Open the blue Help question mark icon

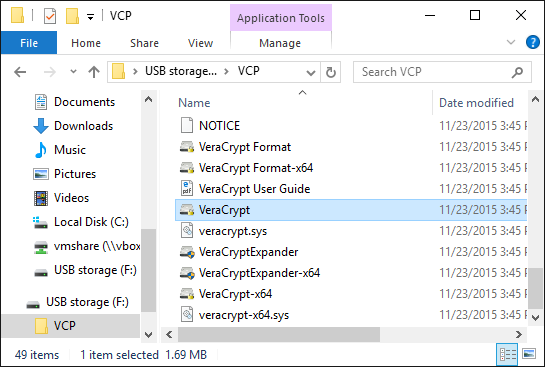tap(532, 42)
